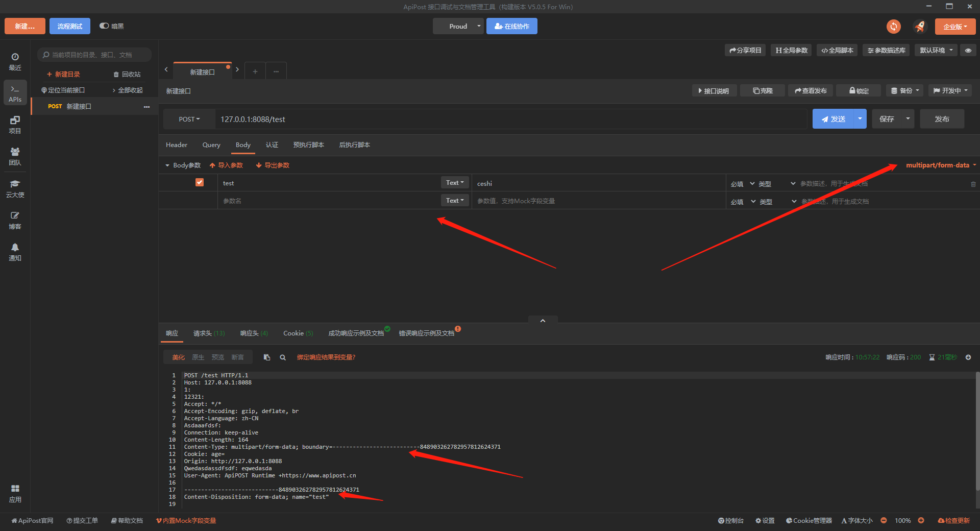Screen dimensions: 980x531
Task: Increase font size with plus icon
Action: 921,520
